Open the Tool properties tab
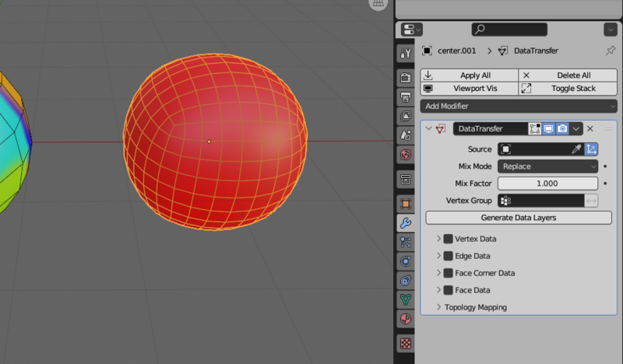Image resolution: width=623 pixels, height=364 pixels. [x=405, y=53]
